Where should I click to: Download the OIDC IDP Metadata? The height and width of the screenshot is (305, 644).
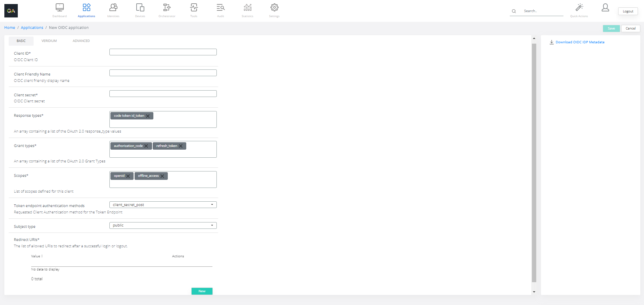click(x=580, y=42)
